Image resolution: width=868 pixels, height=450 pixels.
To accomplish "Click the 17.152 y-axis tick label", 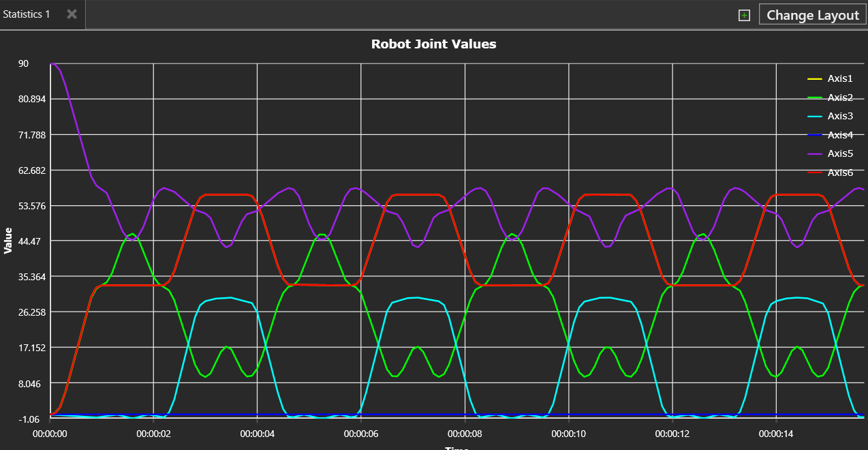I will [31, 347].
